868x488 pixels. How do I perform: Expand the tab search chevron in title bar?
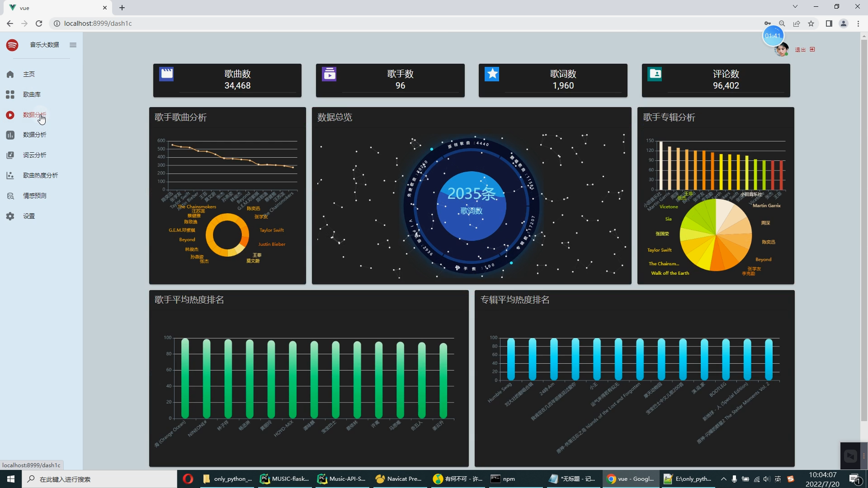coord(795,7)
